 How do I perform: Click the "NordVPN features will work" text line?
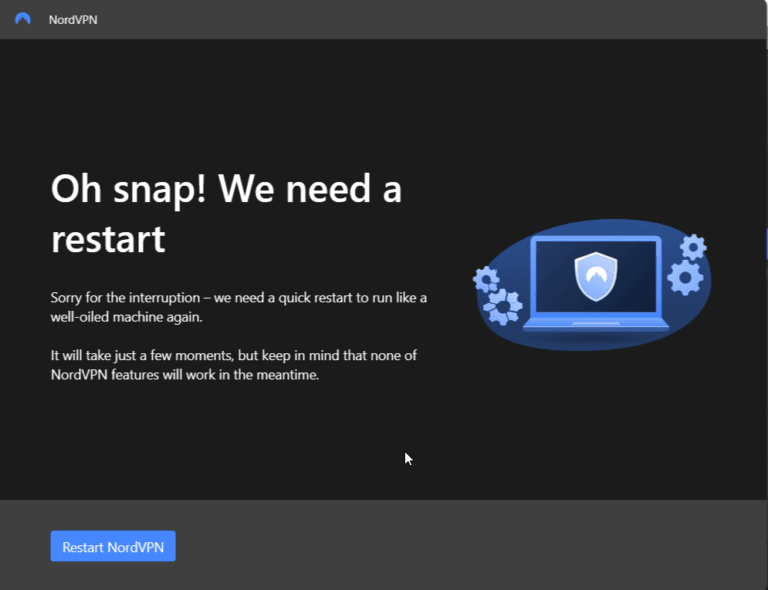[x=184, y=375]
